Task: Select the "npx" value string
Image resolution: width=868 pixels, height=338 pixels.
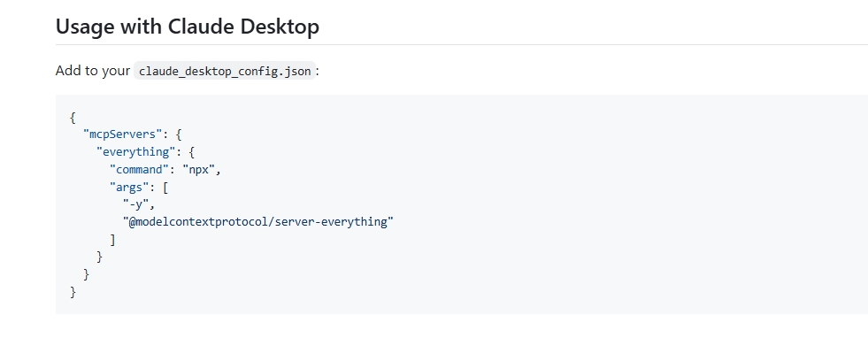Action: pyautogui.click(x=198, y=169)
